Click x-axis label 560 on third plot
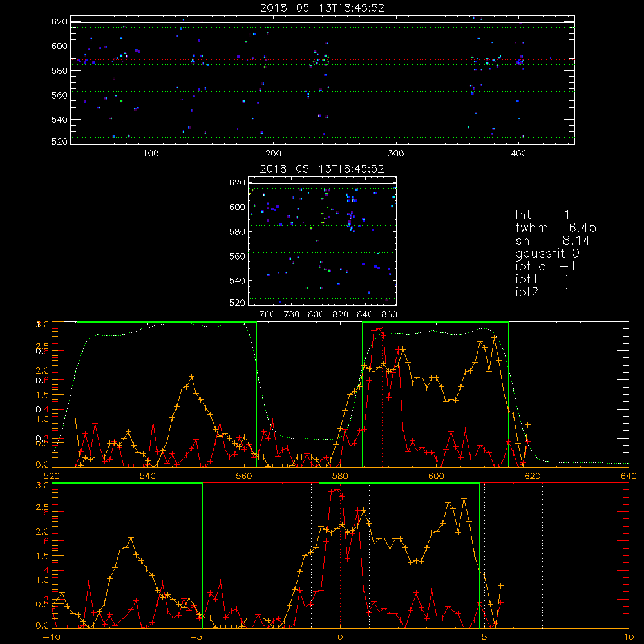This screenshot has height=644, width=644. 244,476
